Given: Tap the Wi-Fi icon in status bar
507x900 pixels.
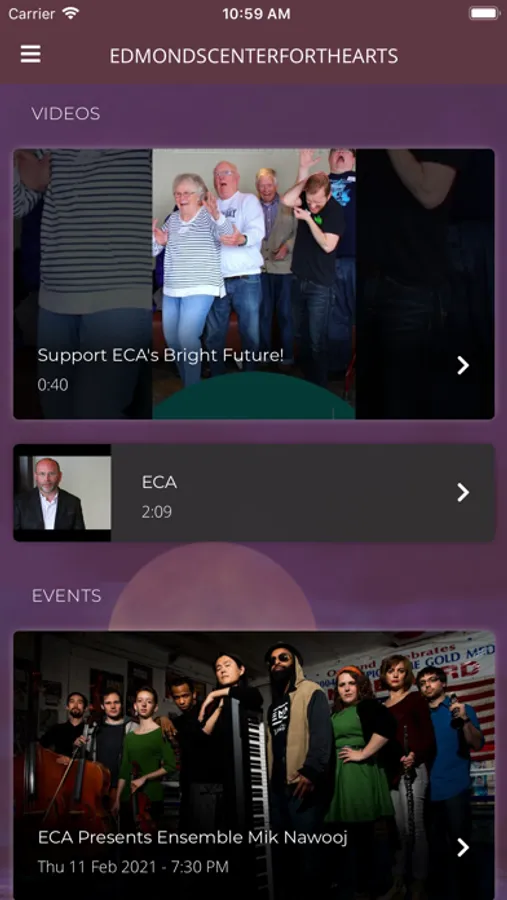Looking at the screenshot, I should tap(71, 14).
